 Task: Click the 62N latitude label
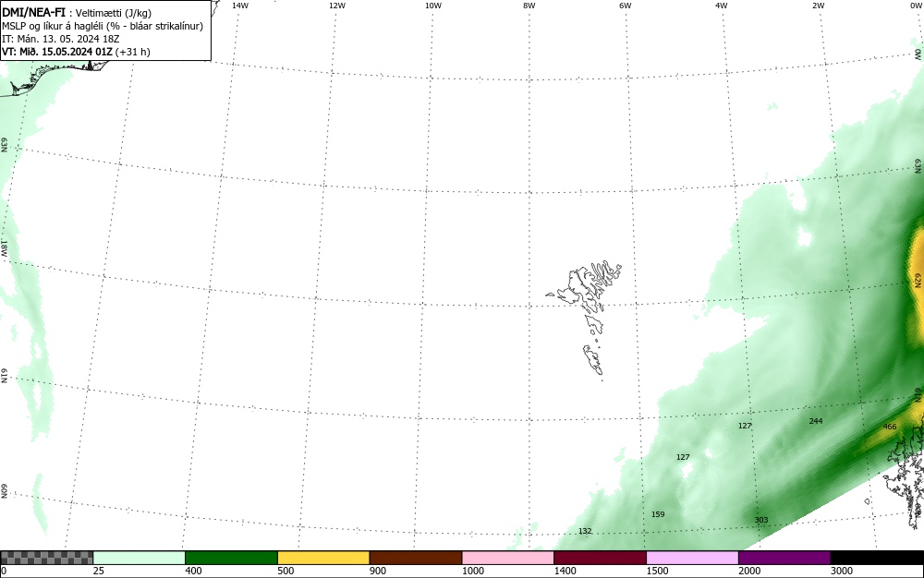[x=918, y=280]
